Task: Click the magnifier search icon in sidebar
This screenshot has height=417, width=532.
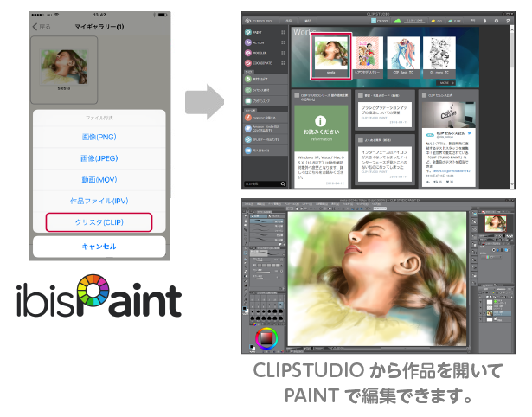Action: click(283, 183)
